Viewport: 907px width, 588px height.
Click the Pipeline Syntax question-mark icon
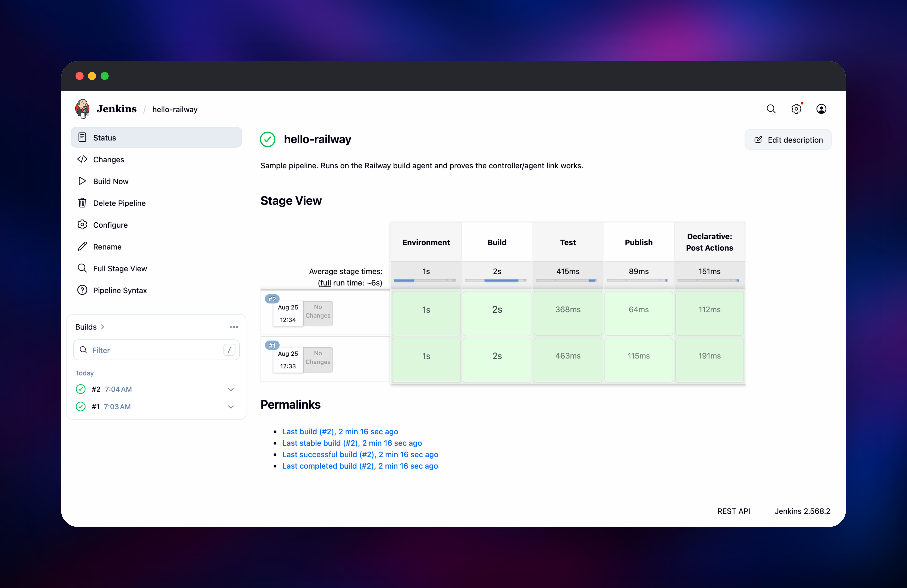coord(82,290)
